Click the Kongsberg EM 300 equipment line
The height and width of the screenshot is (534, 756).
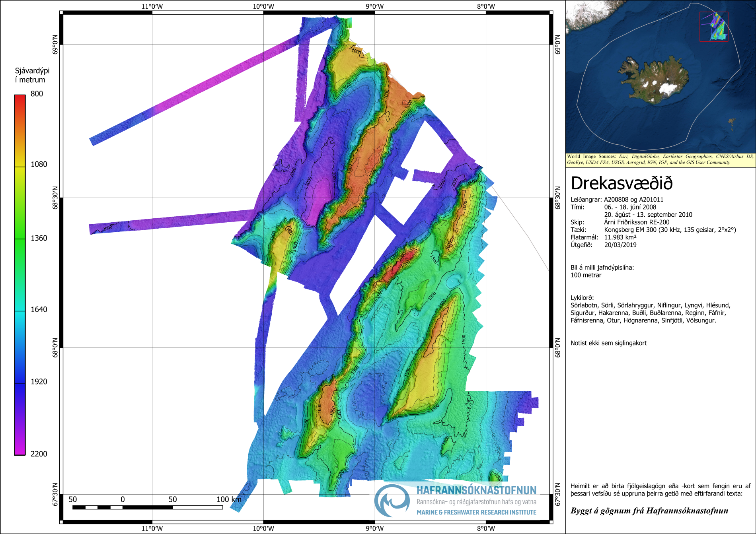[x=670, y=230]
